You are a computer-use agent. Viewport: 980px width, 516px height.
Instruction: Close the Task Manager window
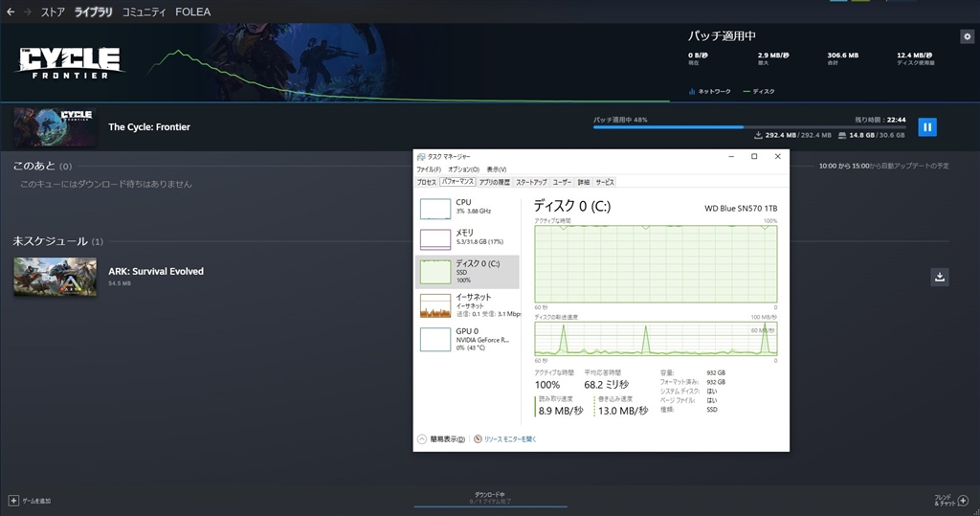[777, 156]
